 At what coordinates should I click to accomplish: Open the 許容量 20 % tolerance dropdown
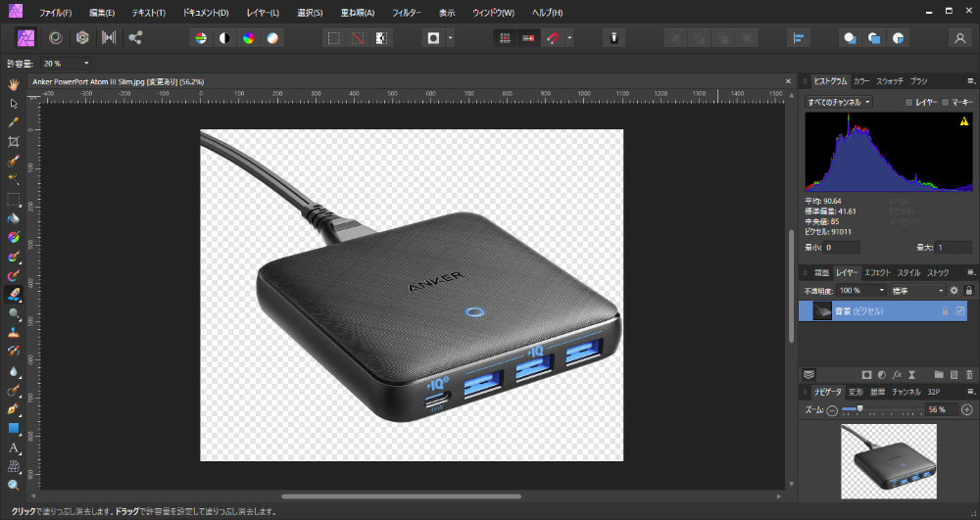[66, 64]
